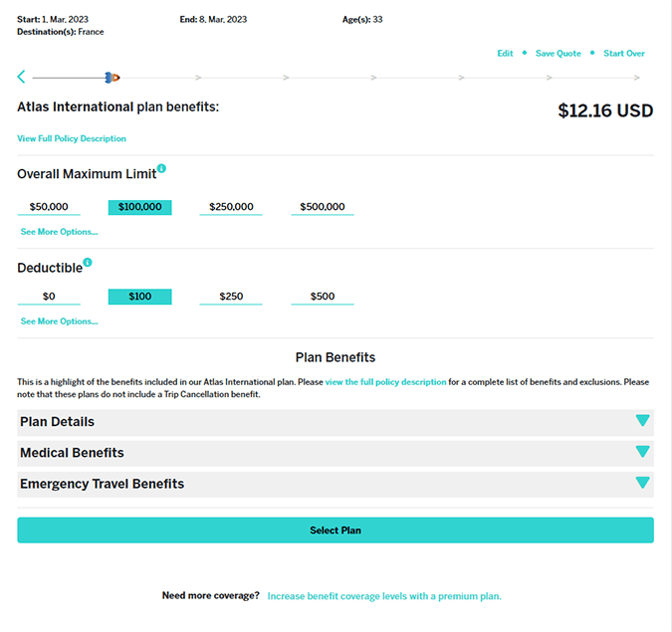Choose the $250 deductible
Image resolution: width=672 pixels, height=632 pixels.
(x=231, y=297)
